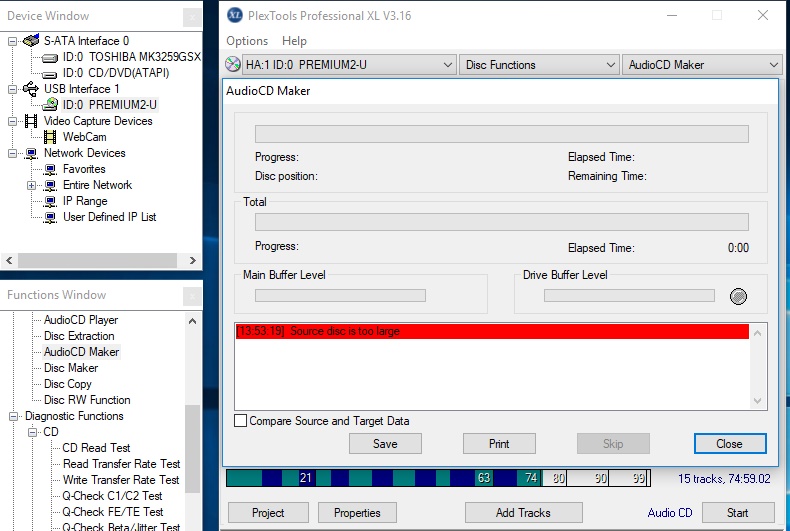Click the USB Interface 1 icon
The height and width of the screenshot is (531, 790).
click(31, 89)
